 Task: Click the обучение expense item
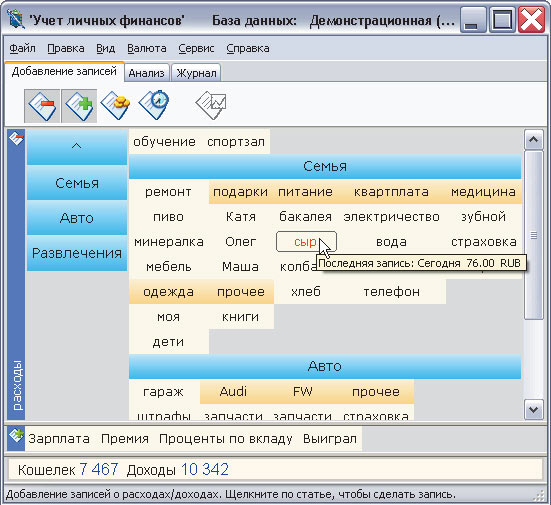click(x=164, y=142)
